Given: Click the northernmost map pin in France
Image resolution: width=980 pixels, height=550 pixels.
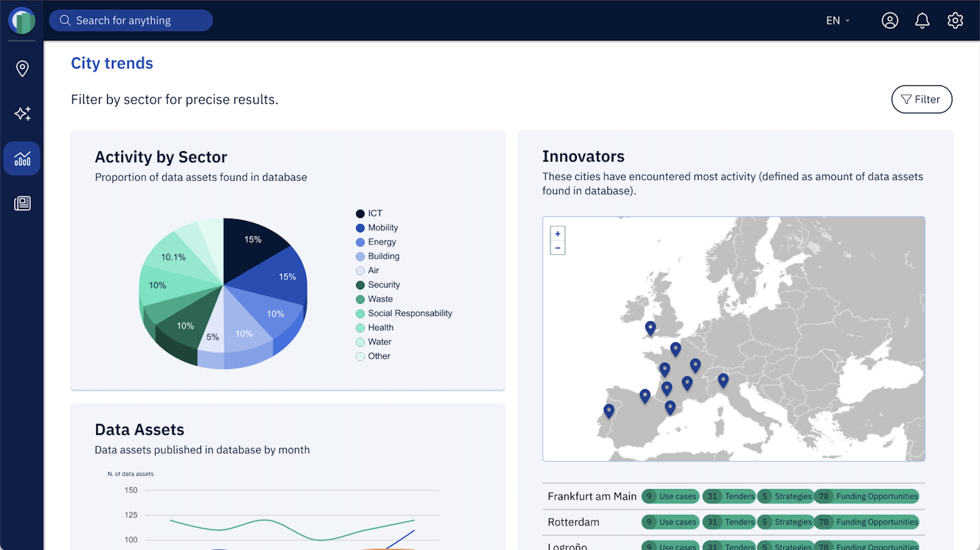Looking at the screenshot, I should coord(675,349).
